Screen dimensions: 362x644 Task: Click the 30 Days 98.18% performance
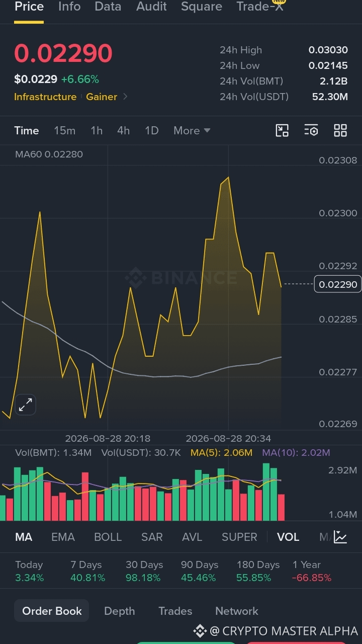144,571
